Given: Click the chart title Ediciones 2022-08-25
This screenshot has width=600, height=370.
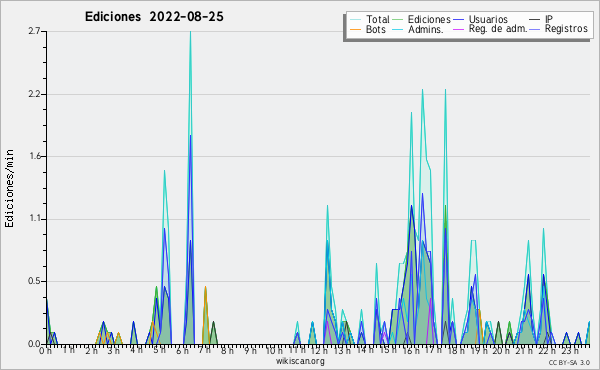Looking at the screenshot, I should [154, 17].
